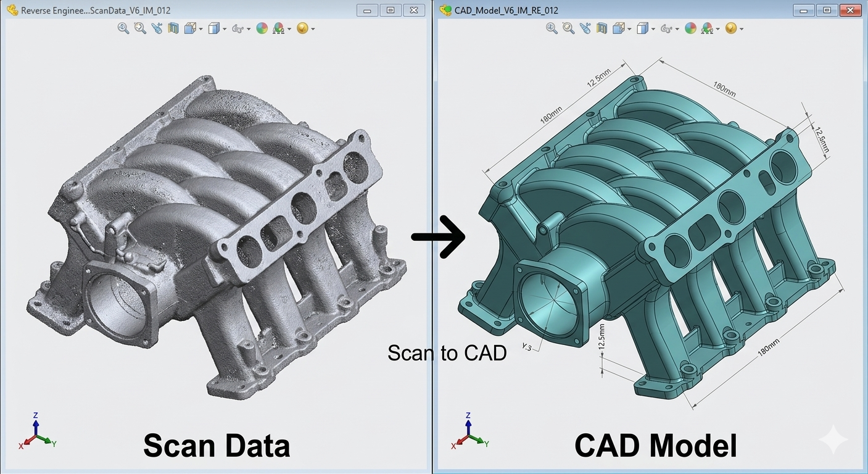Click Display Style cube in the ScanData window
868x474 pixels.
(213, 28)
